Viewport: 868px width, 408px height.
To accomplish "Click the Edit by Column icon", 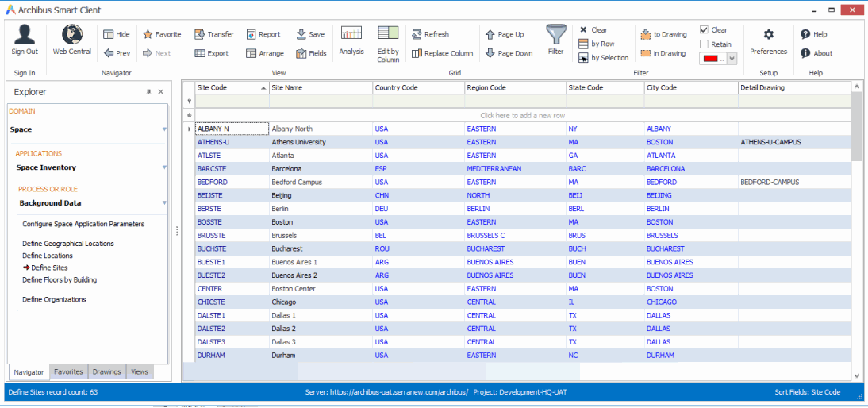I will tap(388, 34).
